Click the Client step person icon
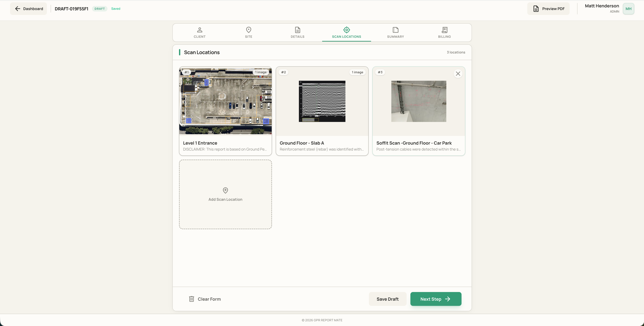The height and width of the screenshot is (326, 644). (199, 30)
